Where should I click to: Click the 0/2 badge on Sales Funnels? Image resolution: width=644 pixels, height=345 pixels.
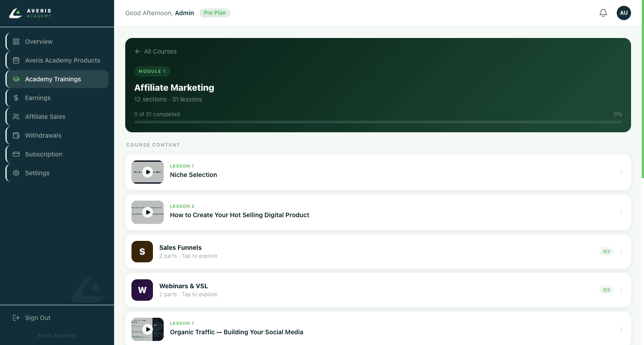(x=606, y=252)
